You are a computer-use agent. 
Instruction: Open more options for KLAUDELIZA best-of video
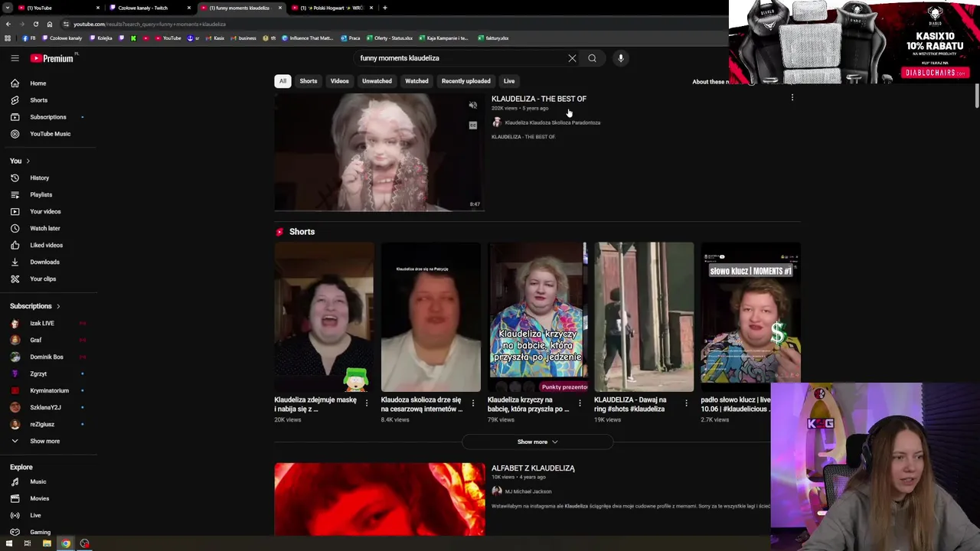(792, 98)
